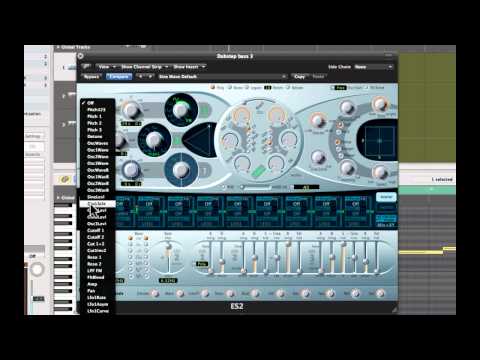The image size is (480, 360).
Task: Click the previous preset arrow
Action: click(141, 77)
